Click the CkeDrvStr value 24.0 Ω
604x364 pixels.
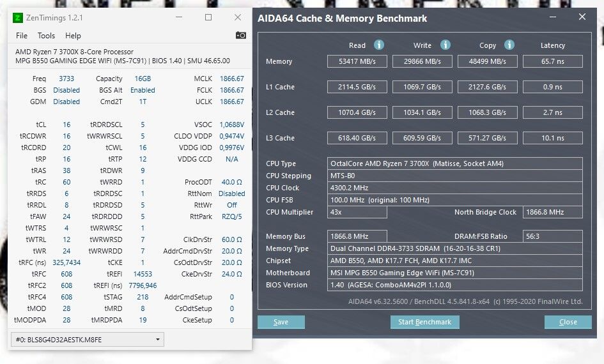[232, 274]
